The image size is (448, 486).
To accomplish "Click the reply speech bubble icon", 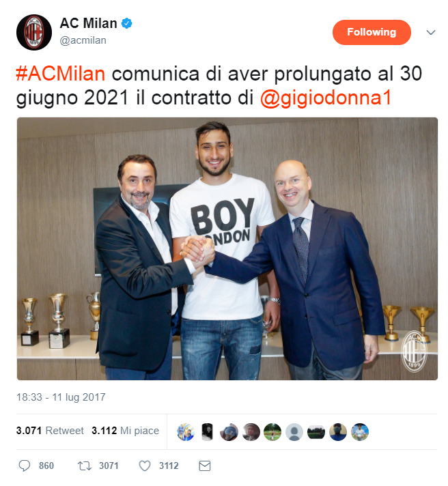I will [x=25, y=466].
